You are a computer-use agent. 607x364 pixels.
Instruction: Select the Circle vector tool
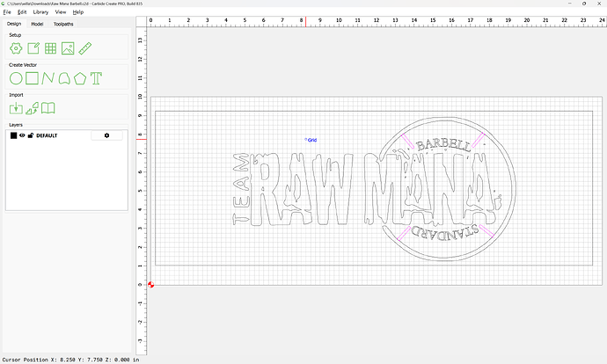tap(15, 78)
